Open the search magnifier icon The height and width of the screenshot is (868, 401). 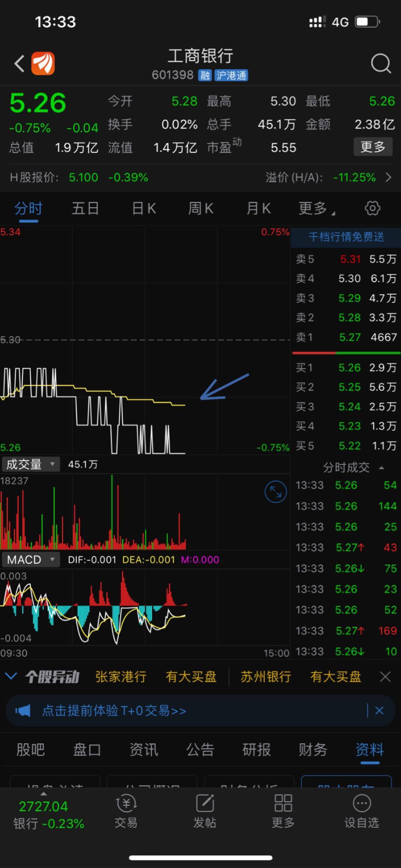click(x=381, y=64)
